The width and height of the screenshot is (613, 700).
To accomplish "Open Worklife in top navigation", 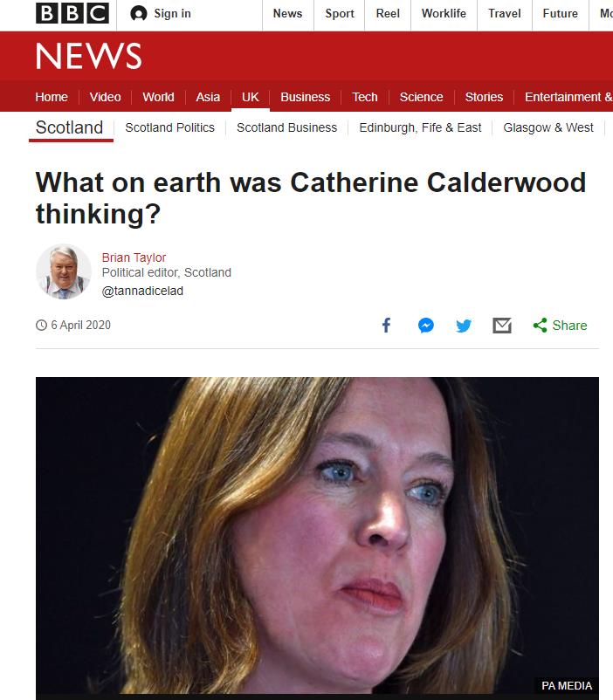I will click(444, 14).
